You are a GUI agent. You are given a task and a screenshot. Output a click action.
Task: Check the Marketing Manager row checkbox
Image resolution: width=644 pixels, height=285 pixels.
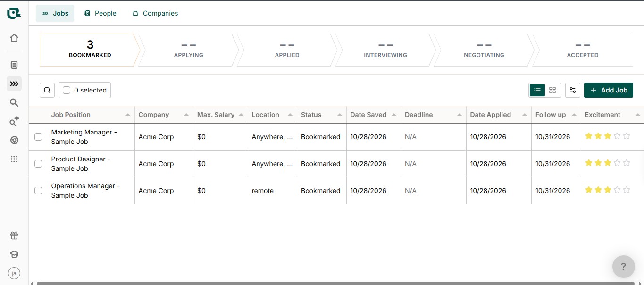point(38,137)
